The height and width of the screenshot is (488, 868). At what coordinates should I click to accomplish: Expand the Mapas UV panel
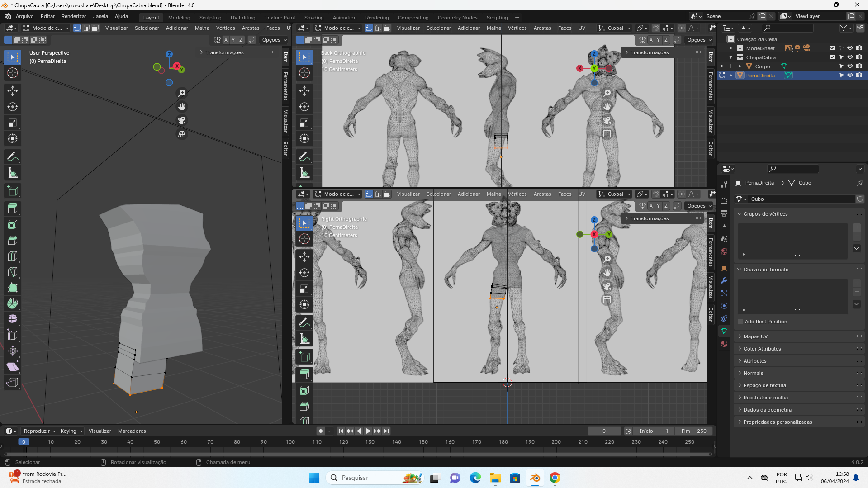[x=755, y=336]
